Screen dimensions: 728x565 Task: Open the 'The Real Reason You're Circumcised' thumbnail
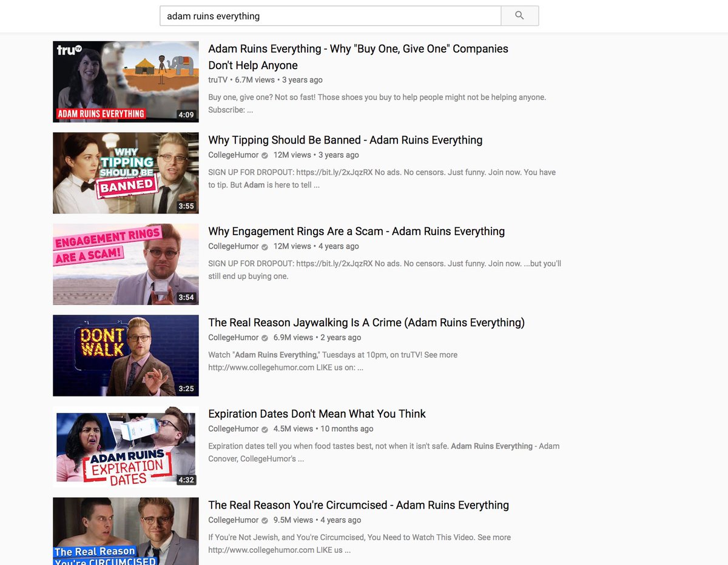126,531
